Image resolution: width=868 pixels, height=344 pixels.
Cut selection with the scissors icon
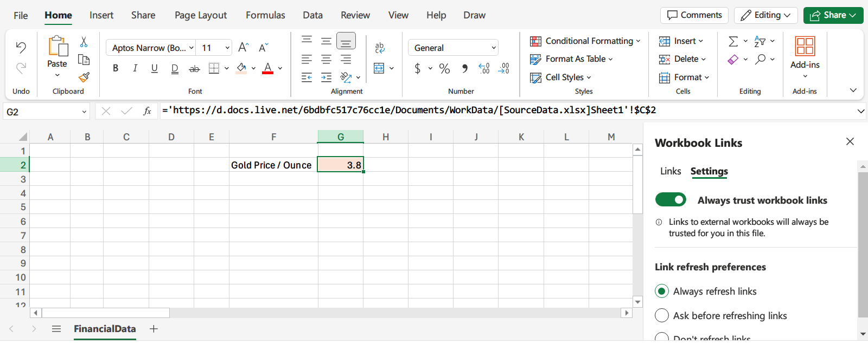(x=84, y=42)
